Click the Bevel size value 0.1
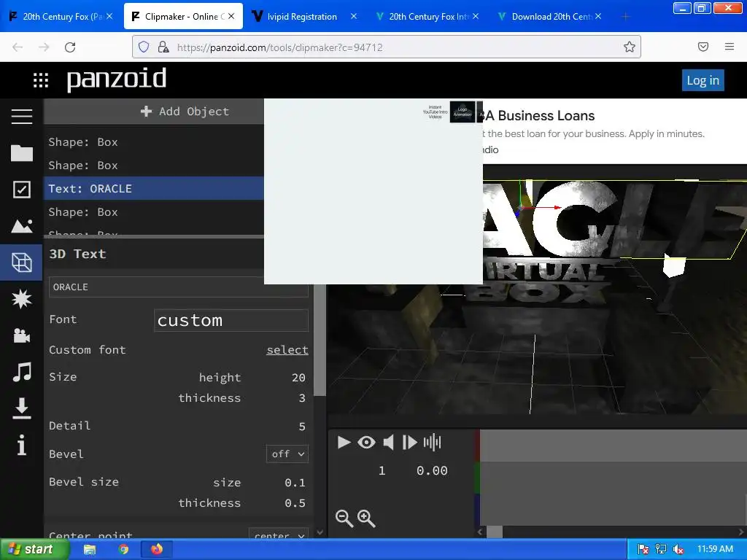Screen dimensions: 747x560 (295, 483)
